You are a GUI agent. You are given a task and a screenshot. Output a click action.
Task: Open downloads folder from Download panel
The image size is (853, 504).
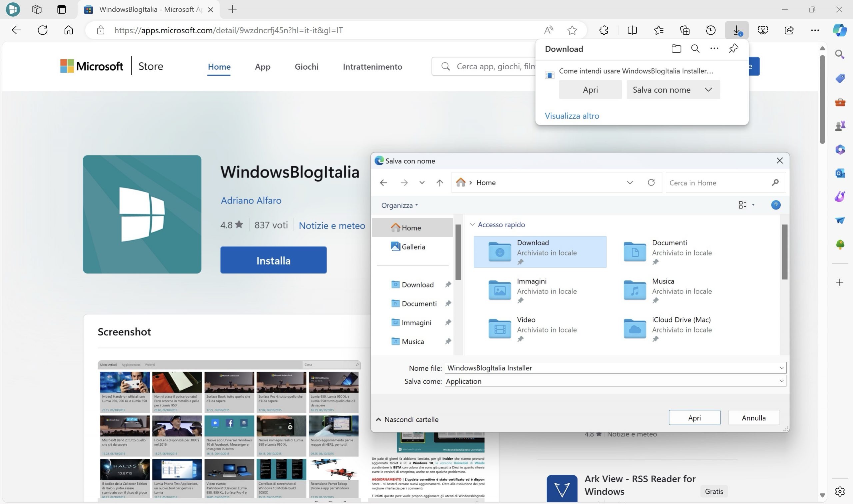point(676,49)
